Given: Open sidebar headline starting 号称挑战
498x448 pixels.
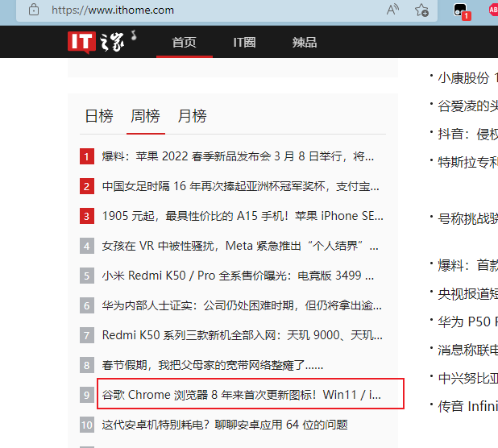Looking at the screenshot, I should pyautogui.click(x=468, y=219).
